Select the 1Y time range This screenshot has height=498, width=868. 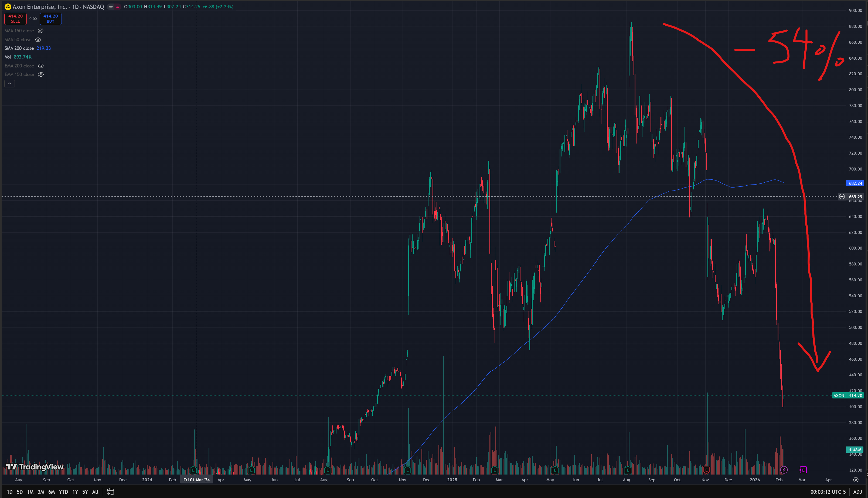[75, 492]
